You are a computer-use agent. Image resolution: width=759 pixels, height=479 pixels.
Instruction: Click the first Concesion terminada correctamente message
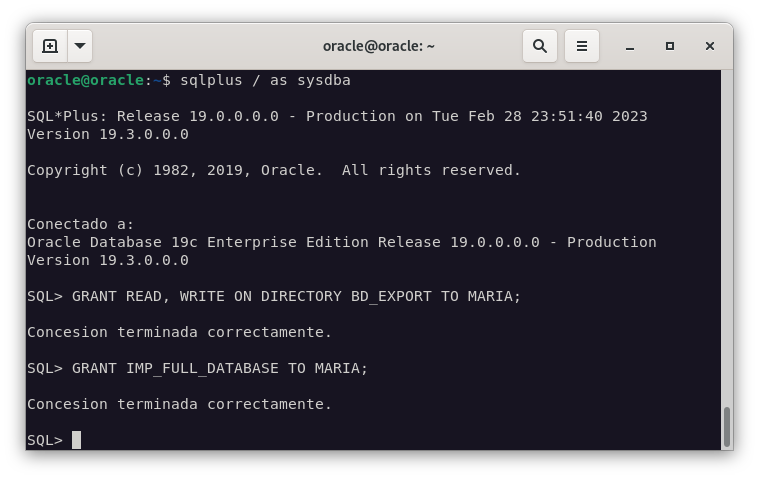[x=179, y=332]
